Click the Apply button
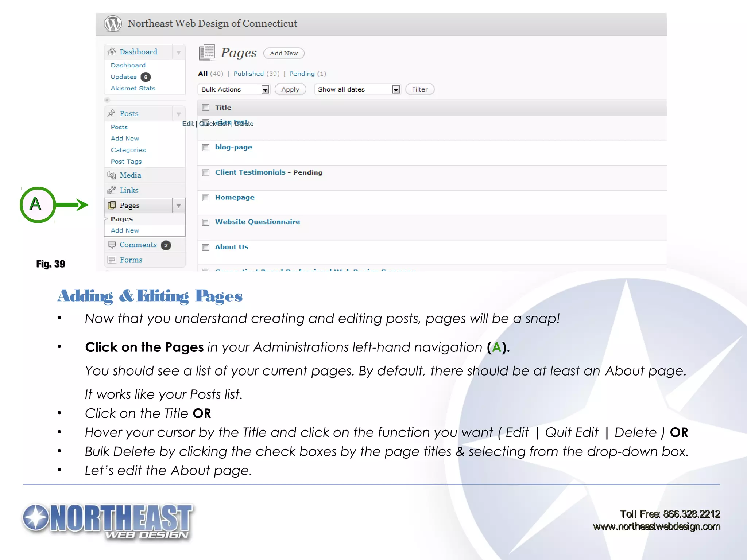This screenshot has height=560, width=747. 290,89
